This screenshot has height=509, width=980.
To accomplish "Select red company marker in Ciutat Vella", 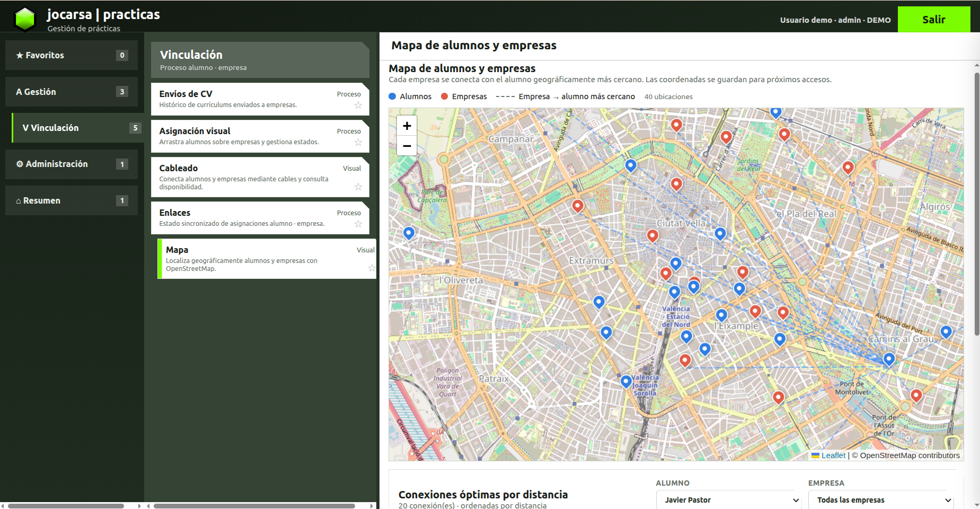I will [652, 235].
